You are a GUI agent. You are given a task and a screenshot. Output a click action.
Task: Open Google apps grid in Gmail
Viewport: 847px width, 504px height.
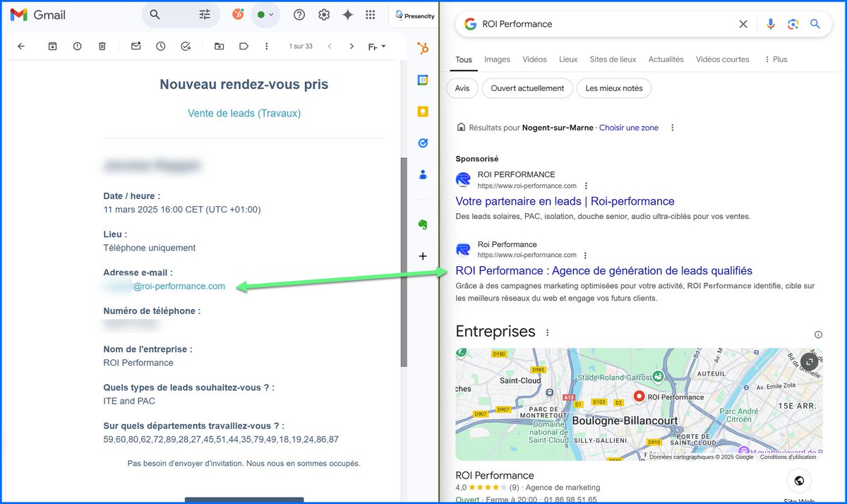370,15
